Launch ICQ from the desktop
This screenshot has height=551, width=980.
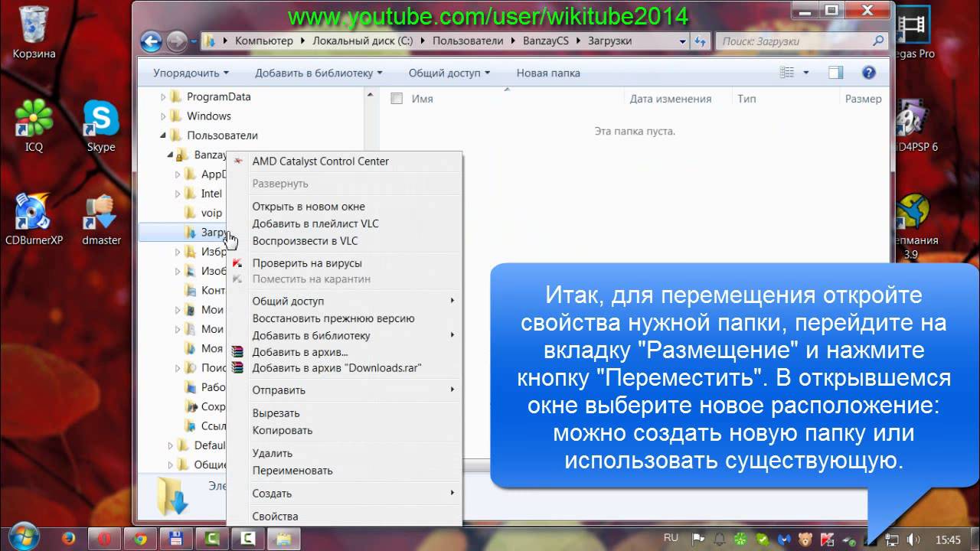34,126
